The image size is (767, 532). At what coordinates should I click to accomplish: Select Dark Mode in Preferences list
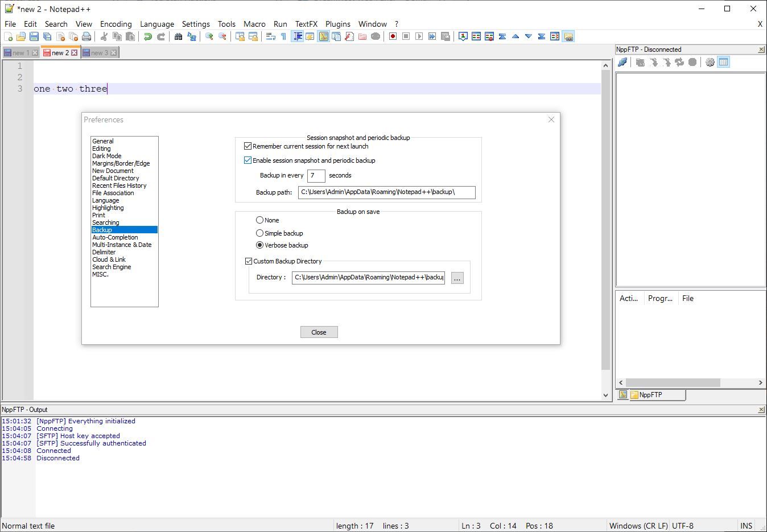124,156
